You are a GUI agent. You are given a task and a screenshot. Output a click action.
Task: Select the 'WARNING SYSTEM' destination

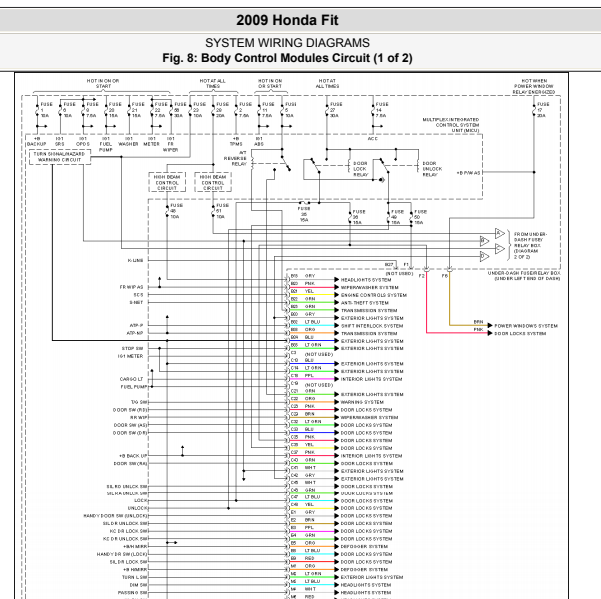362,402
